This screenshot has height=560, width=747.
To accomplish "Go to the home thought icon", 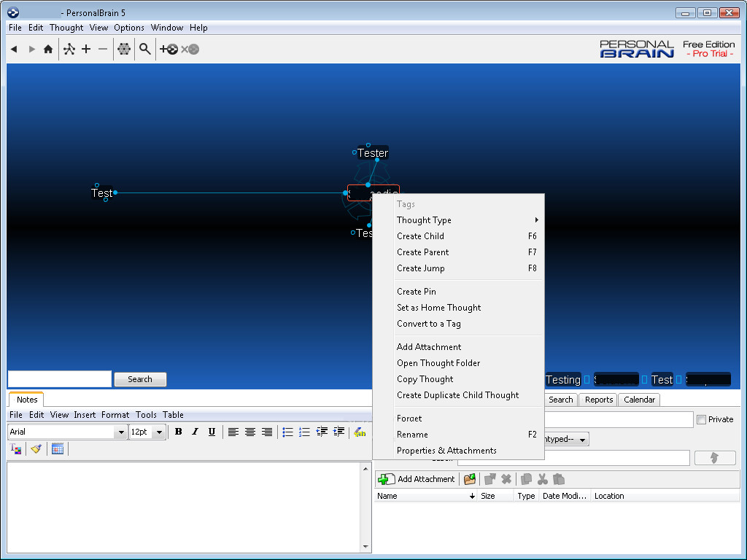I will 48,49.
